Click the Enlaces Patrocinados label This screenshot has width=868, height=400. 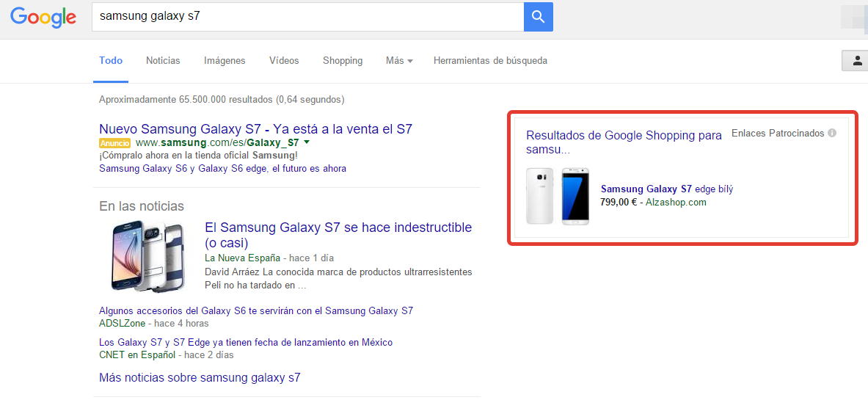[778, 134]
